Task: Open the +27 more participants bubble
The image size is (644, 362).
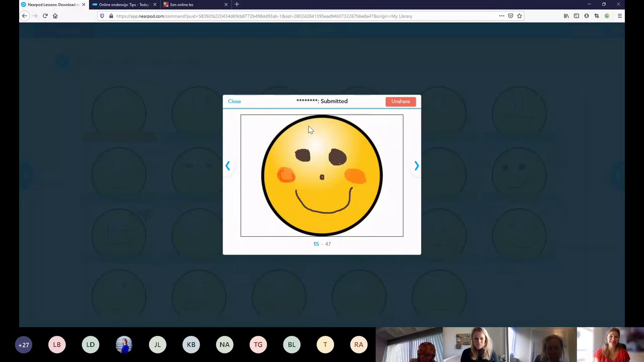Action: coord(24,345)
